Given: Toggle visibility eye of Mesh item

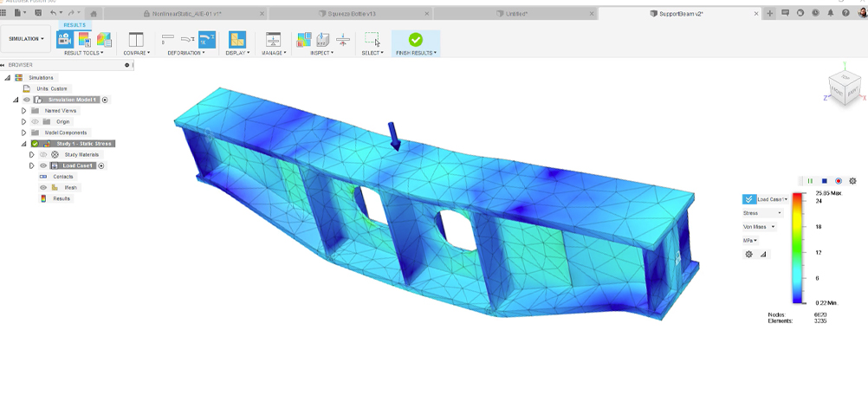Looking at the screenshot, I should (x=43, y=187).
